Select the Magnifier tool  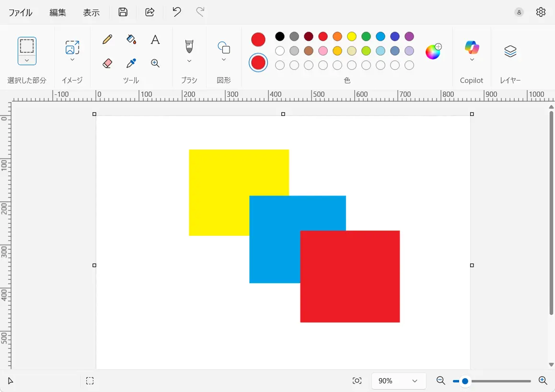pos(155,63)
